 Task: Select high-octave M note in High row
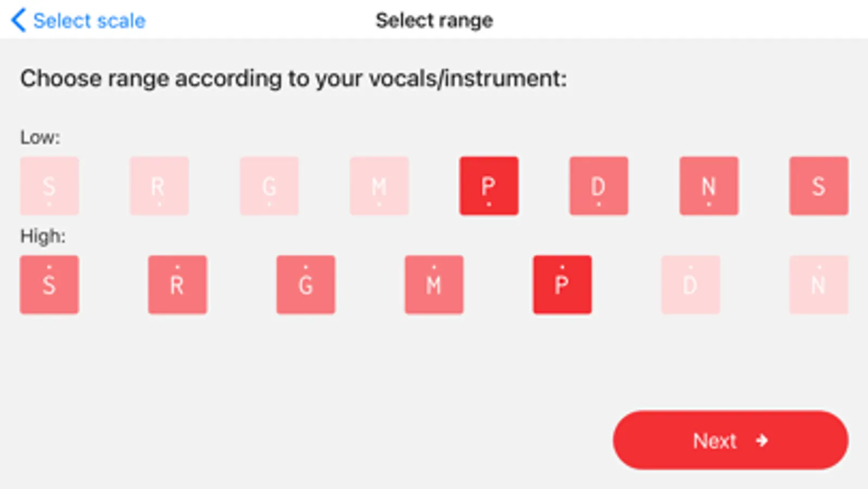(x=434, y=285)
